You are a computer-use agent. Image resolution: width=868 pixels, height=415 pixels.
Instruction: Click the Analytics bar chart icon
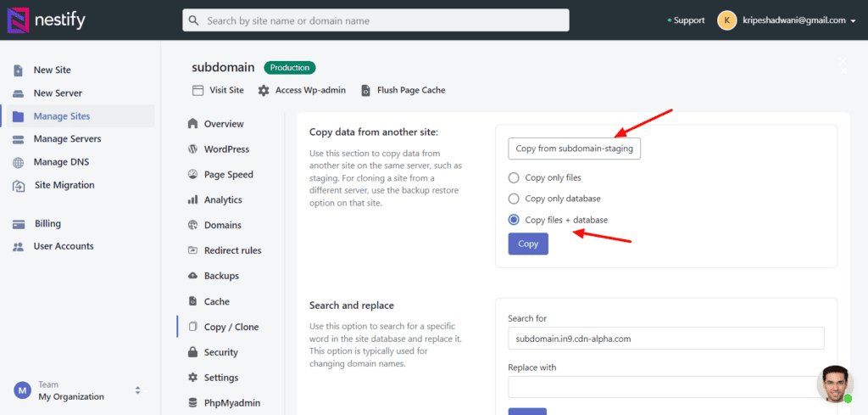click(x=192, y=199)
